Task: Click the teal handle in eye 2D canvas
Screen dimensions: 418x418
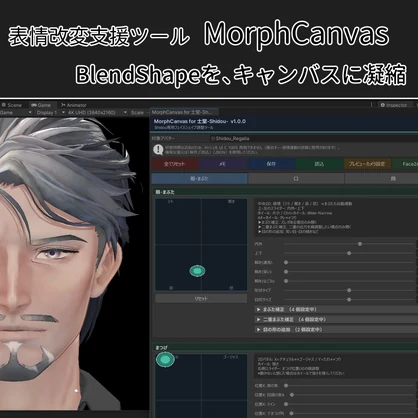Action: [x=197, y=271]
